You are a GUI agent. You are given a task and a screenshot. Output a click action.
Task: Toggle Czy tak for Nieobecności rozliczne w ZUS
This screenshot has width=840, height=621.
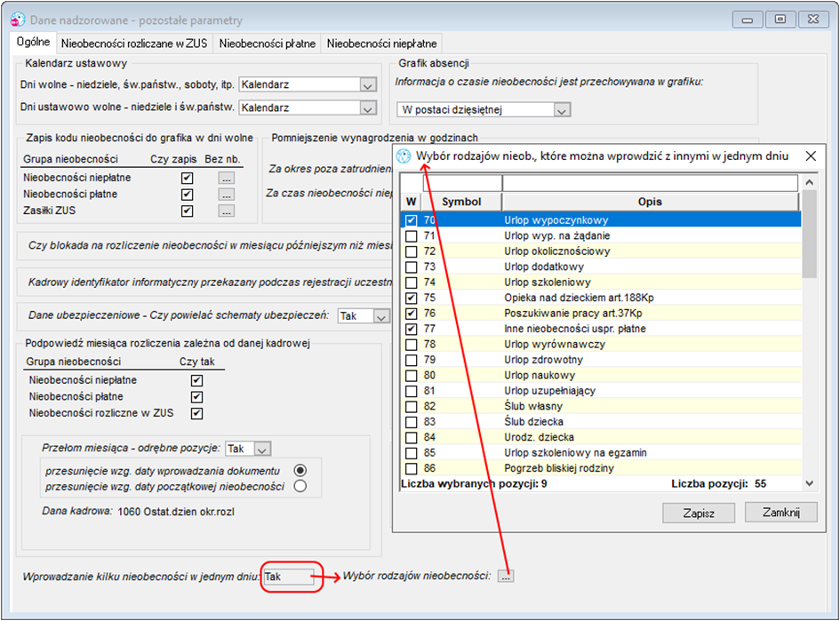[x=196, y=414]
